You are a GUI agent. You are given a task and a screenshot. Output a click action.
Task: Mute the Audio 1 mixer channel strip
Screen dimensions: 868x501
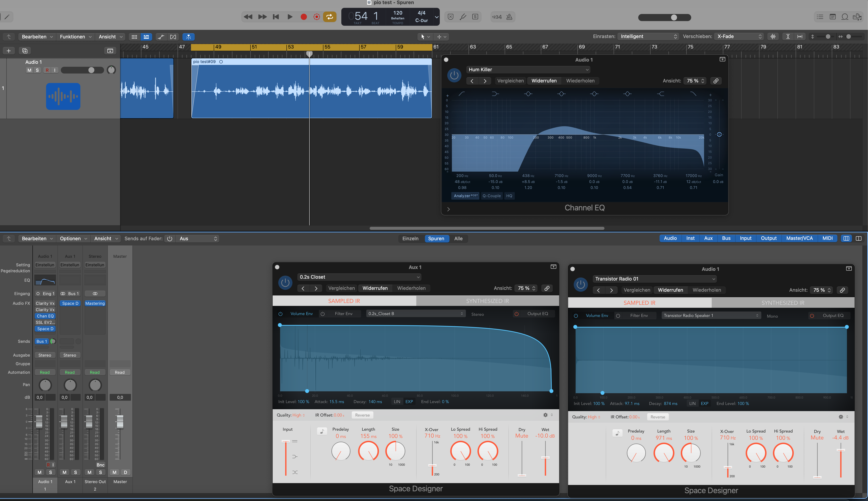point(40,472)
